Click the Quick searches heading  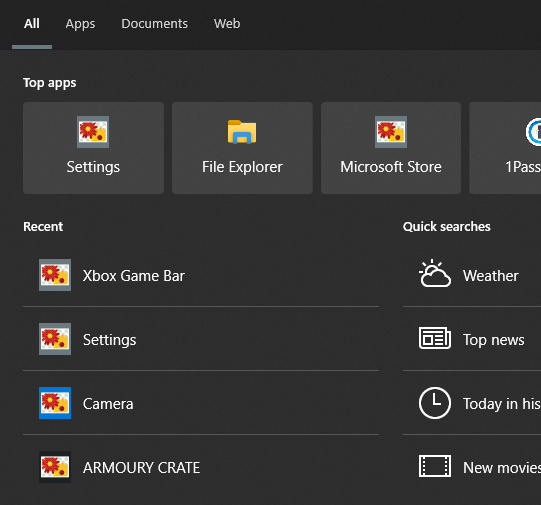[x=446, y=227]
